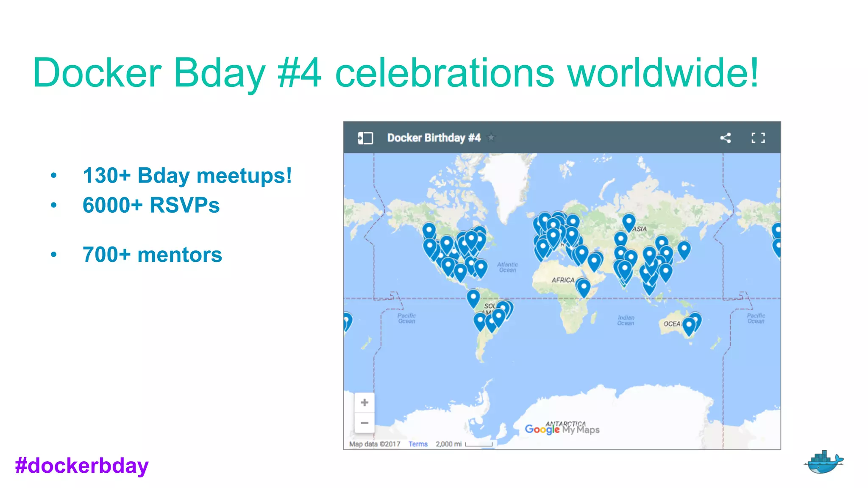Select the '130+ Bday meetups!' bullet
Screen dimensions: 868x488
coord(187,175)
